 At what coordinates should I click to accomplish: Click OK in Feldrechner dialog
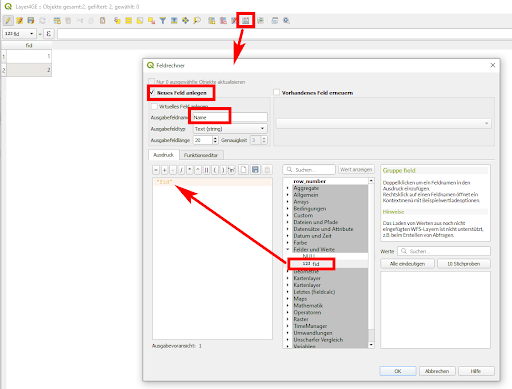coord(398,371)
